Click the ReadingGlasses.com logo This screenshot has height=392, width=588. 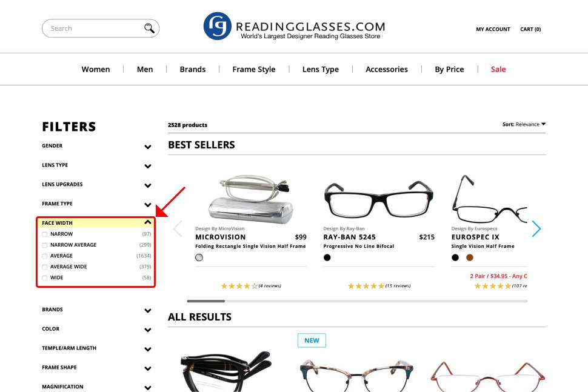coord(294,26)
